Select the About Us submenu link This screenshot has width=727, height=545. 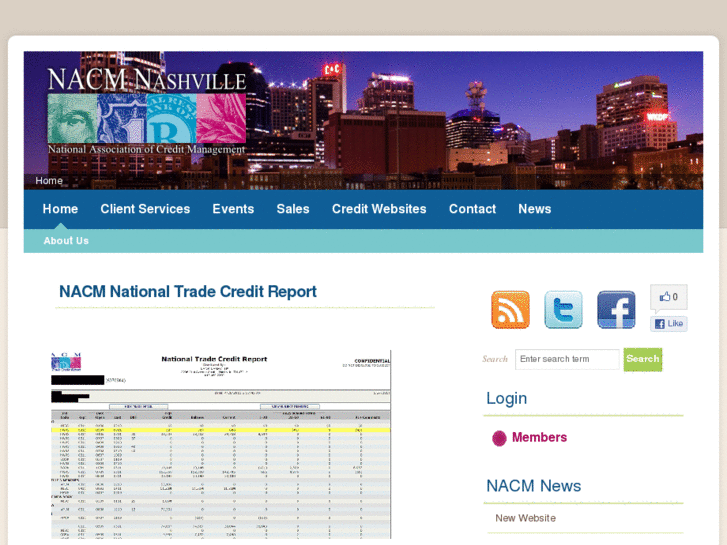[66, 241]
